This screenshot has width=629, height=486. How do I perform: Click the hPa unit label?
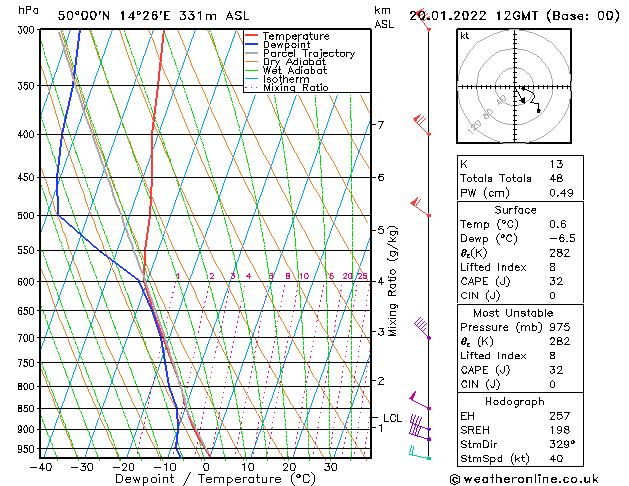click(28, 10)
